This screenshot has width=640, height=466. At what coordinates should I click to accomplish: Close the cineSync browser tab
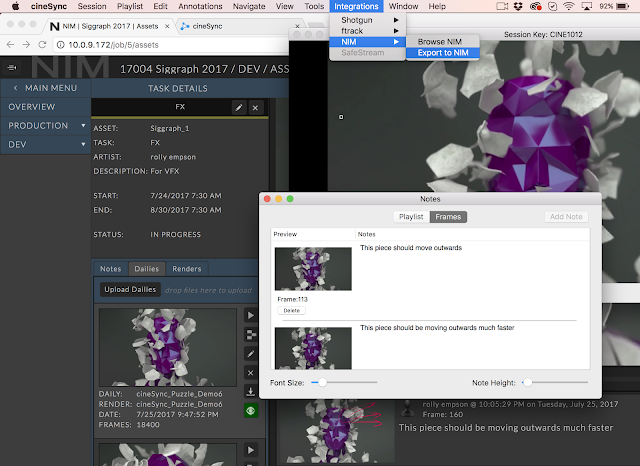297,27
